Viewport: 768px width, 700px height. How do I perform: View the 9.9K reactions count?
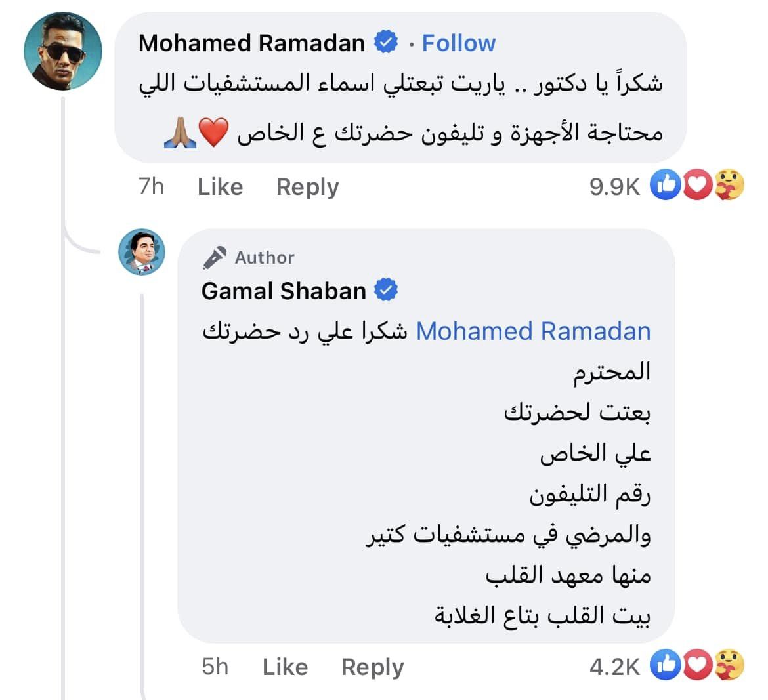click(614, 187)
